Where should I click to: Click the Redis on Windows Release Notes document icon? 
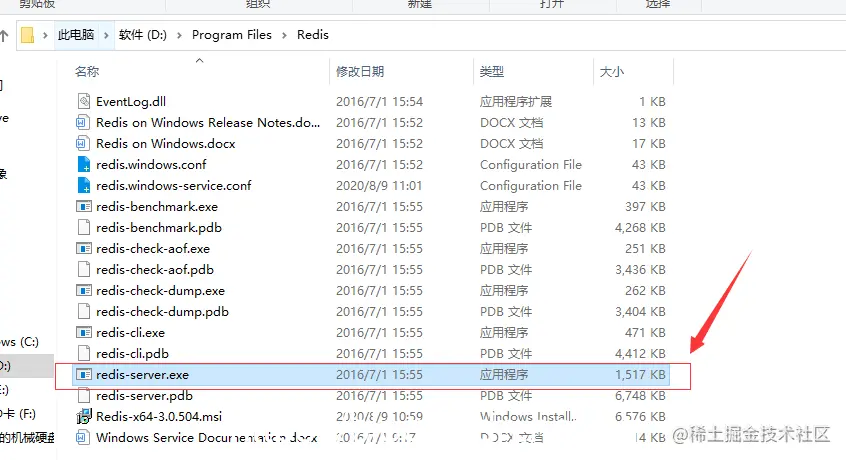click(x=84, y=122)
